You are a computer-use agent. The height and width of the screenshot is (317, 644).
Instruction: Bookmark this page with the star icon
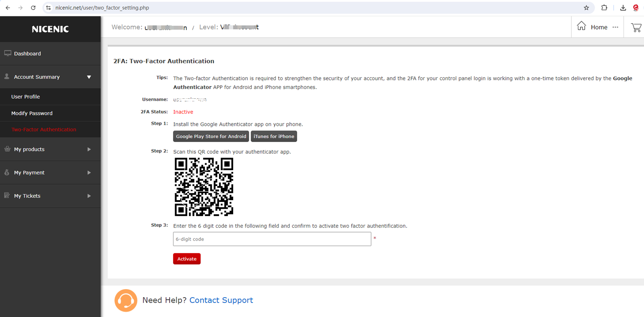click(x=586, y=8)
